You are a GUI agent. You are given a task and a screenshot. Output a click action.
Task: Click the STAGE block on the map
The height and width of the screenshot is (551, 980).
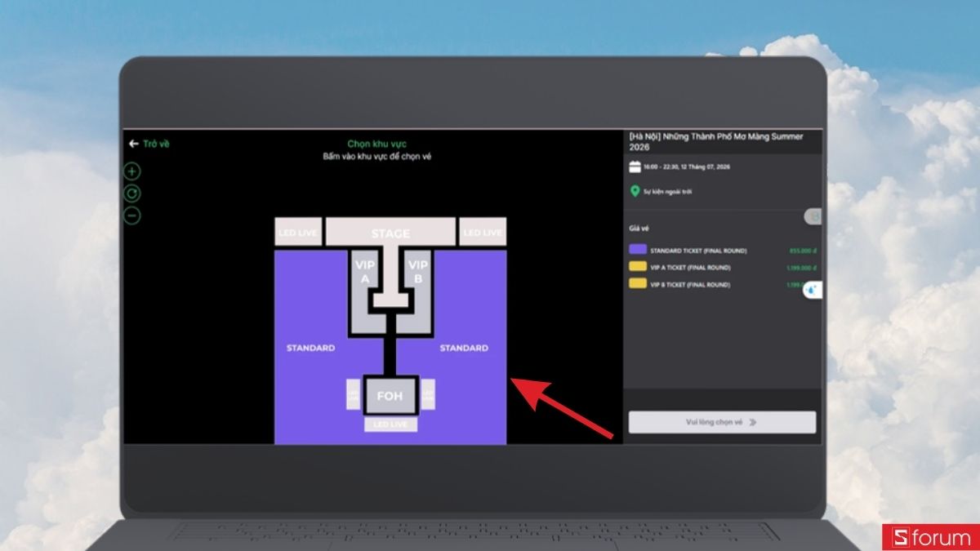tap(390, 232)
